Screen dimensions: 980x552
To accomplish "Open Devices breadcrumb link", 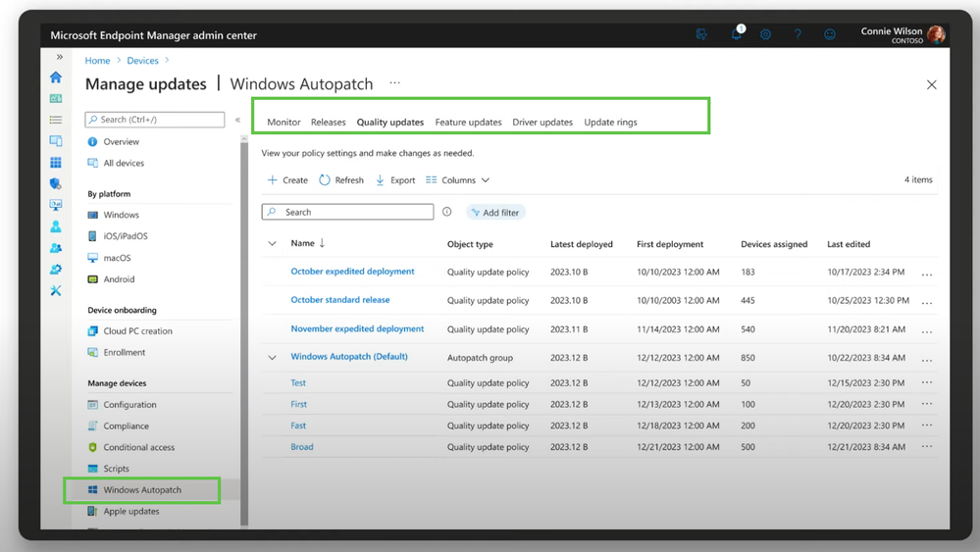I will pos(142,61).
